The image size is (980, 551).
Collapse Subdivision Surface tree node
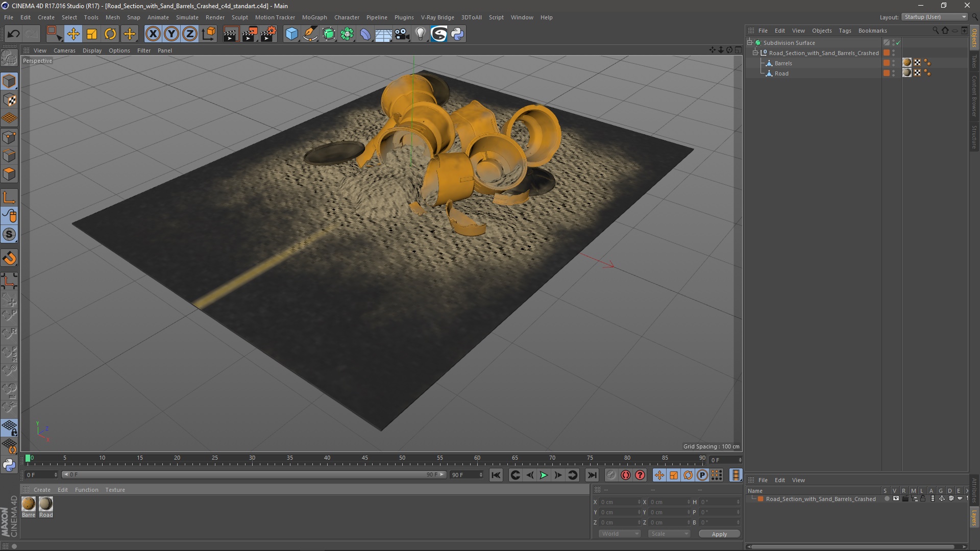point(750,43)
